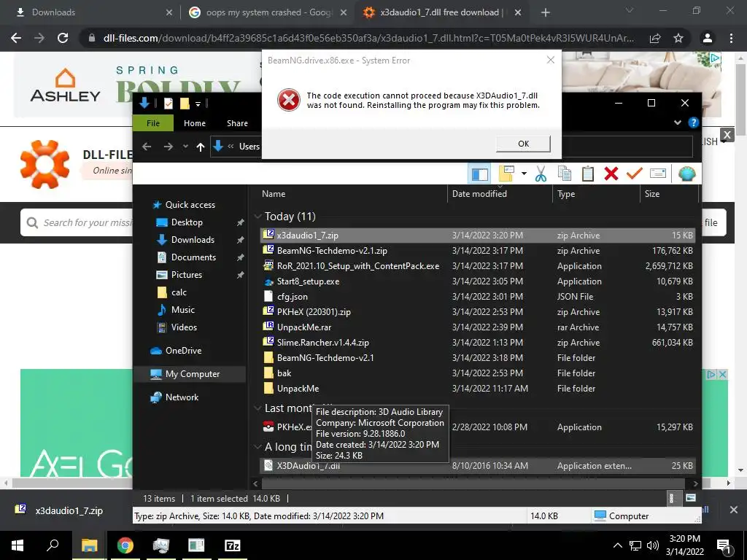Screen dimensions: 747x560
Task: Switch to large icons view icon
Action: (x=690, y=498)
